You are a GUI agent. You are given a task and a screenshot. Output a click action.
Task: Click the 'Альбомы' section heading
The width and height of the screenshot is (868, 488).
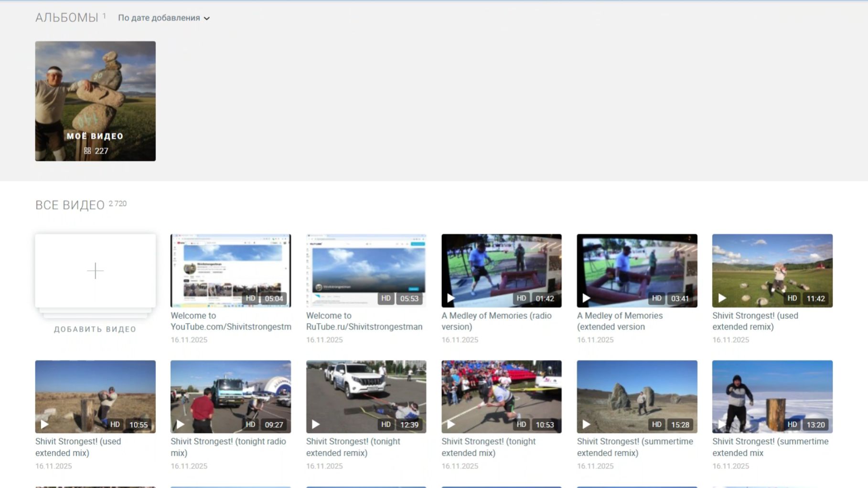pos(66,18)
